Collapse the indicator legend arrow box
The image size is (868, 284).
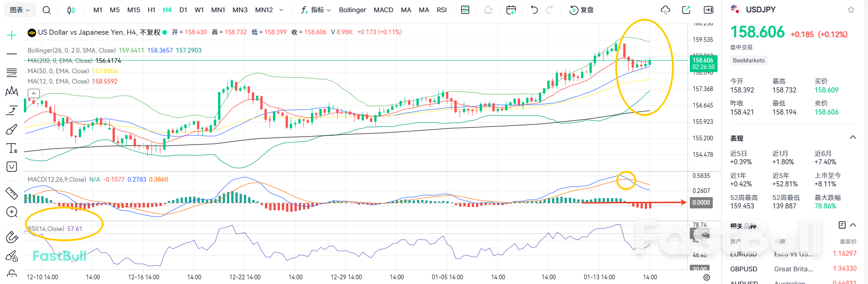34,93
